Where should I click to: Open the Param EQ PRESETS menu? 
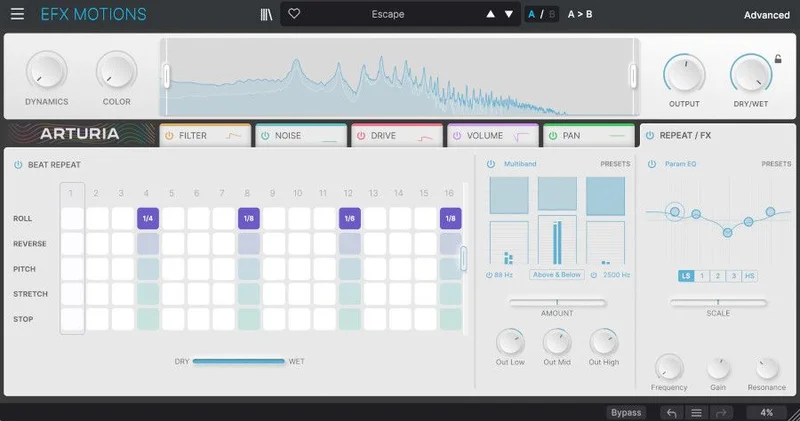[776, 164]
